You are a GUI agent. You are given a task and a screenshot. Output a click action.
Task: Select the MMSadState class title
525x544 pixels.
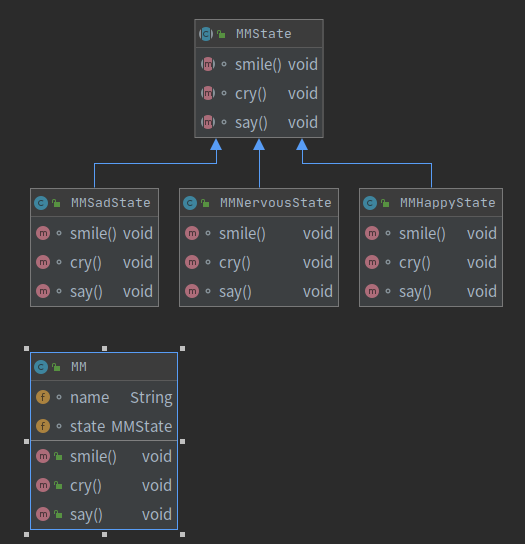tap(111, 203)
